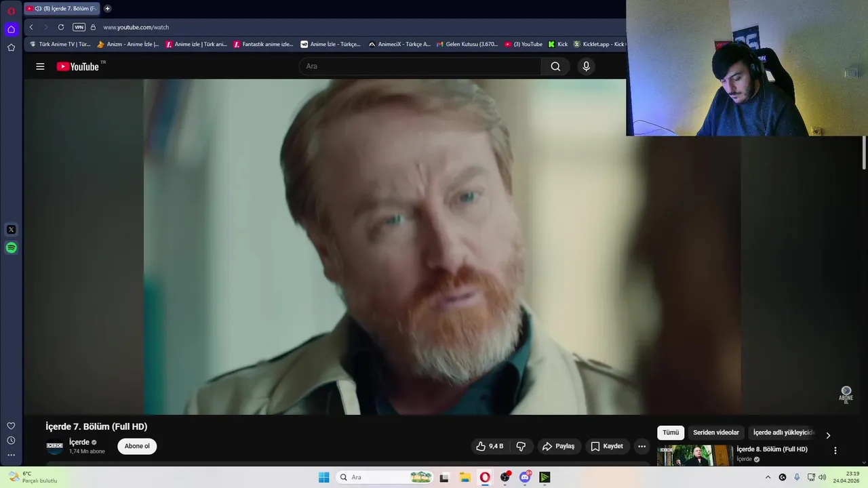Open the Gelen Kutusu Gmail bookmark
This screenshot has height=488, width=868.
click(x=467, y=44)
